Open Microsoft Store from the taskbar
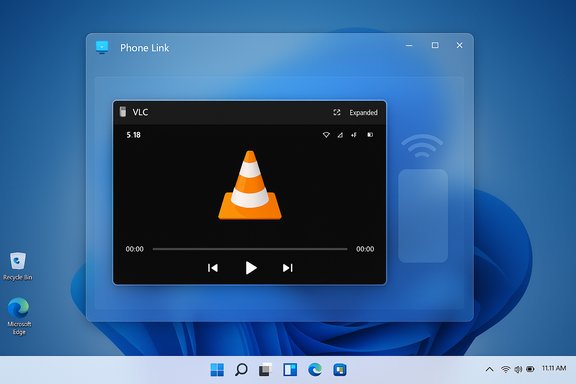576x384 pixels. 340,370
